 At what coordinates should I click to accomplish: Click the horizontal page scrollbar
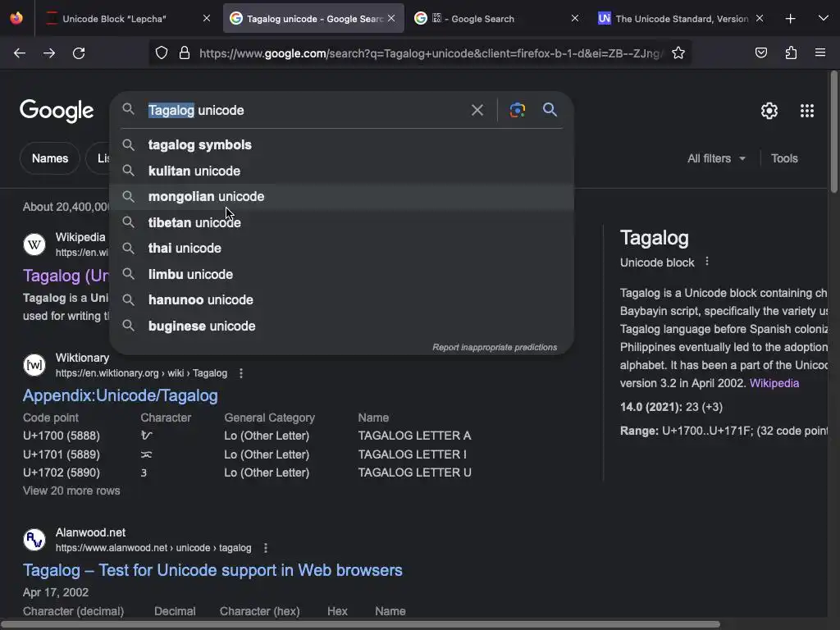(360, 624)
